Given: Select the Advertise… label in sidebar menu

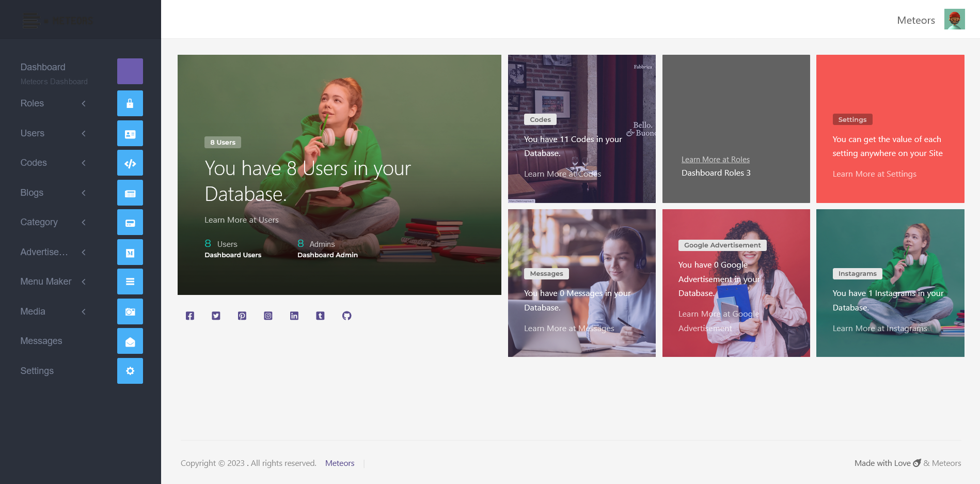Looking at the screenshot, I should 44,252.
